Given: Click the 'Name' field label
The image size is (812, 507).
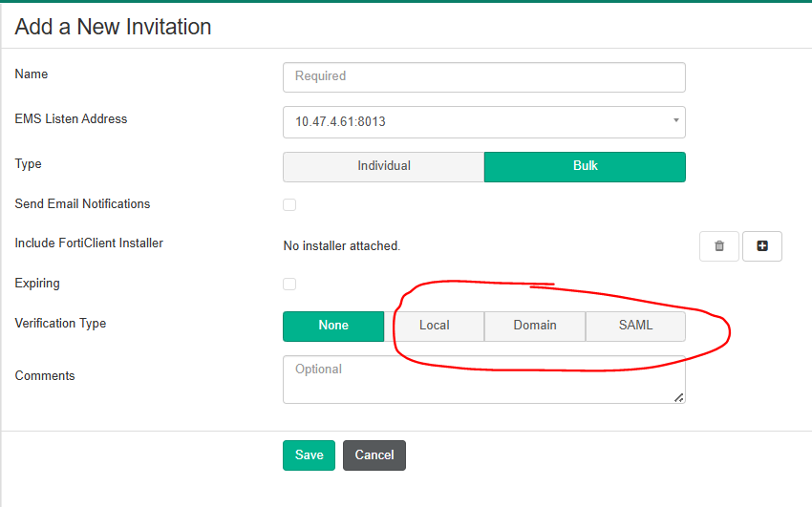Looking at the screenshot, I should point(32,74).
